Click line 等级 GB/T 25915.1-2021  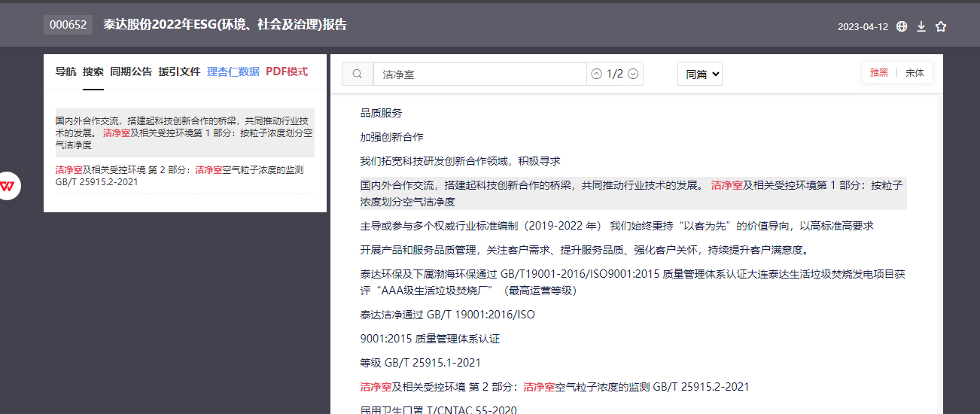[x=420, y=363]
